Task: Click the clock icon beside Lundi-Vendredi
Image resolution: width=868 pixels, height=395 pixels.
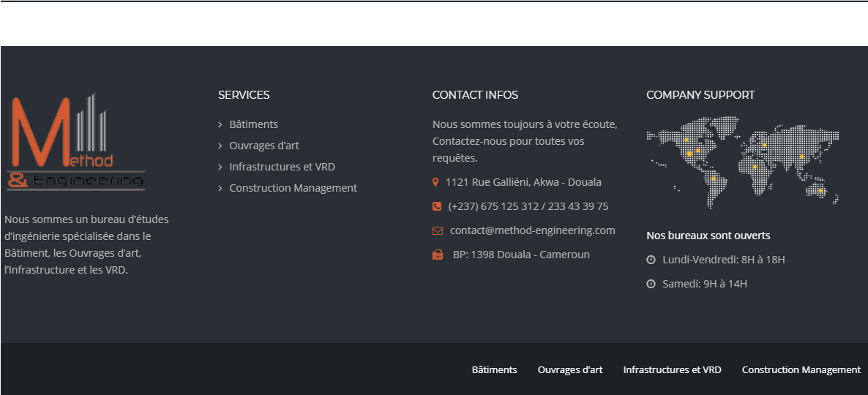Action: tap(651, 260)
